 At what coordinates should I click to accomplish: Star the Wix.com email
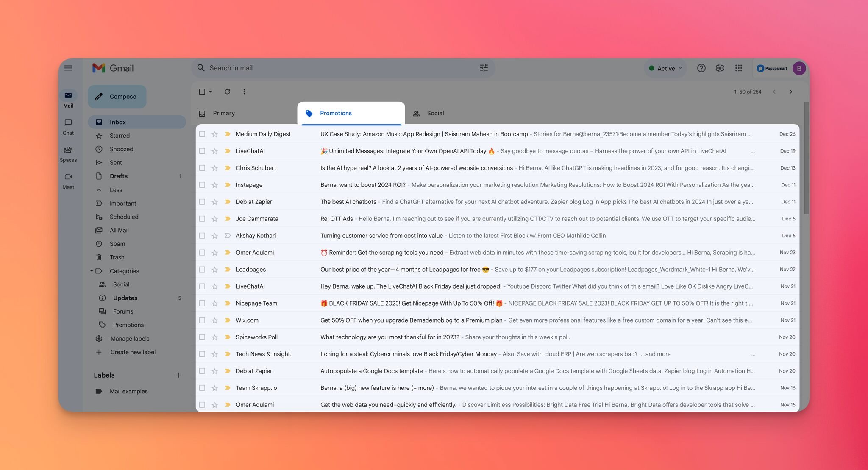214,320
